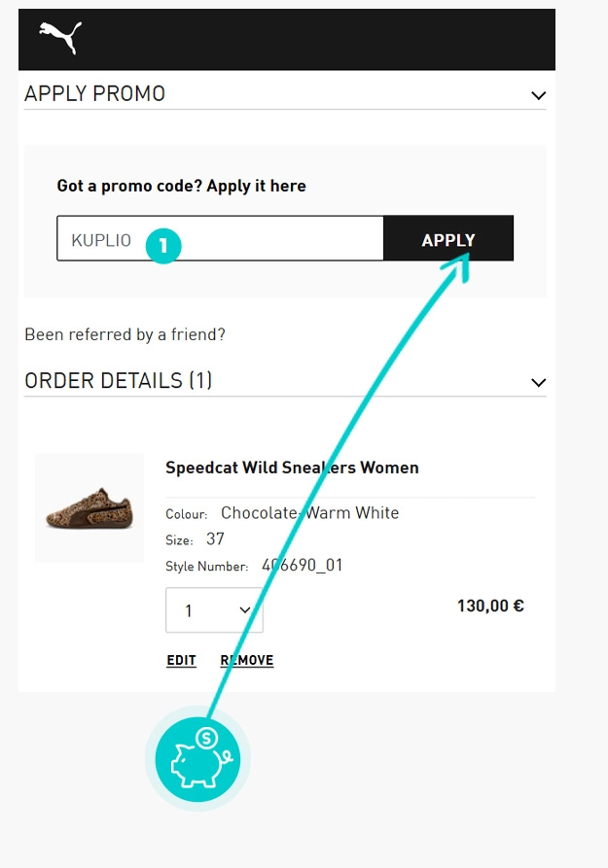Open Speedcat Wild Sneakers Women title

(x=292, y=468)
